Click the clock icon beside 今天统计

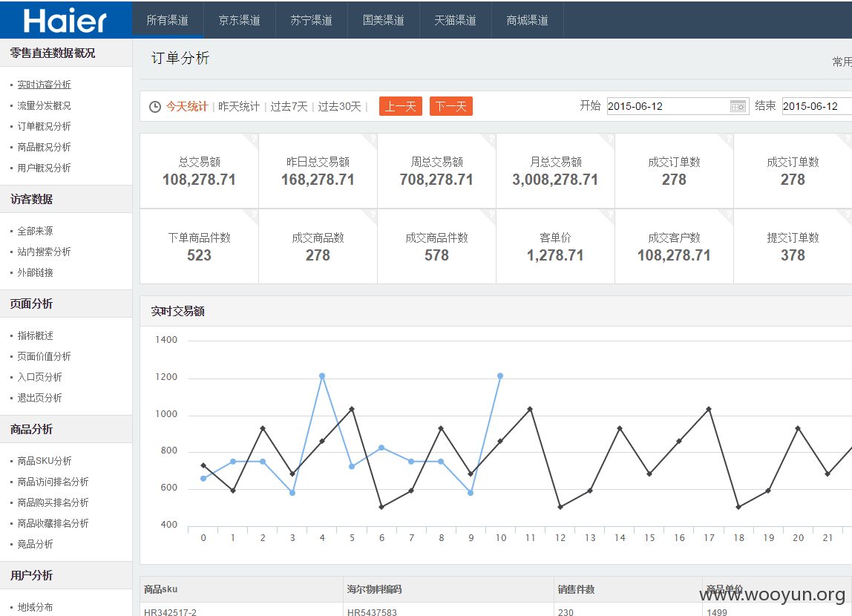(155, 107)
